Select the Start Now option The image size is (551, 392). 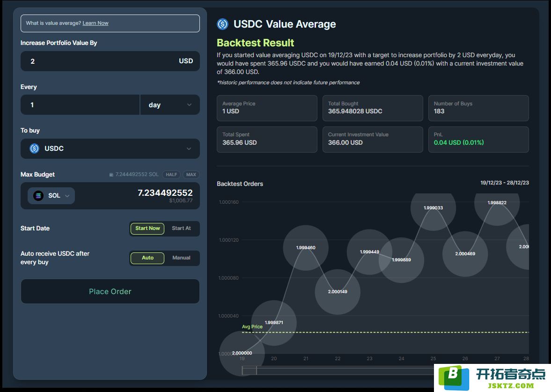pos(147,228)
